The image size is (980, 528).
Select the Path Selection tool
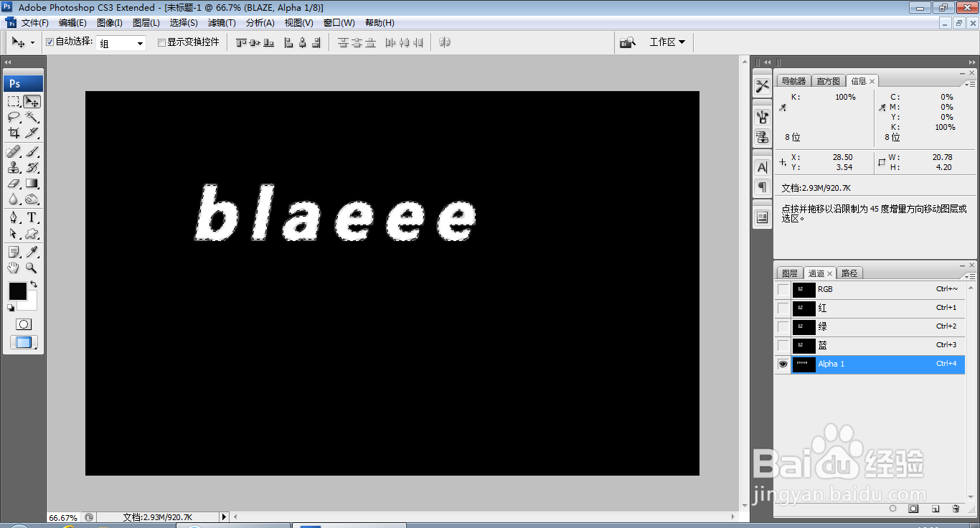14,233
